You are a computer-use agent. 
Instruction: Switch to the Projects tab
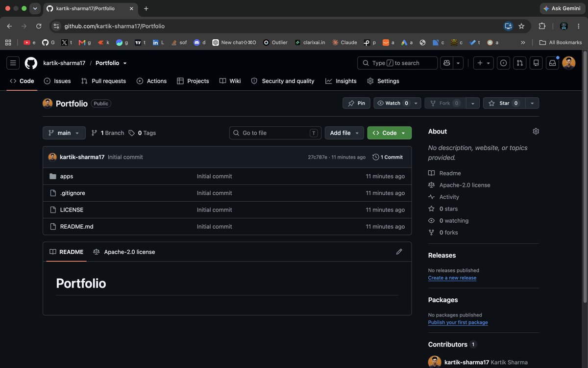tap(193, 81)
